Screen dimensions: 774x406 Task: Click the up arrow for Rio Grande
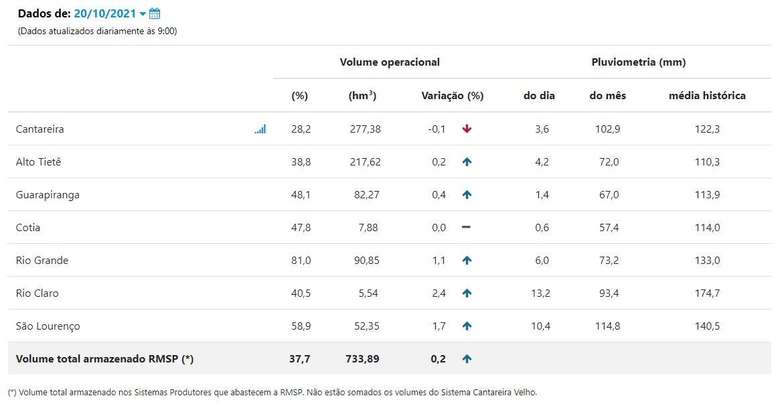click(x=466, y=260)
